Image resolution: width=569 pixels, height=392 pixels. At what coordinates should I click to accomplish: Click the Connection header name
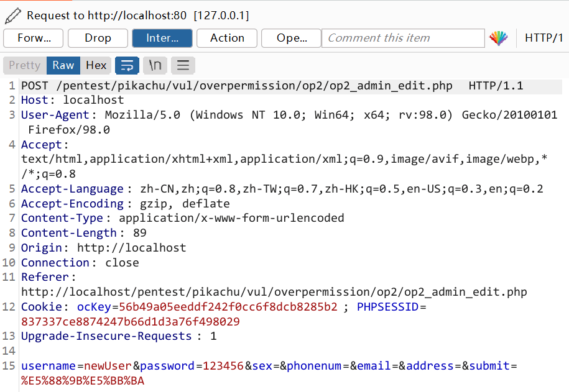coord(55,263)
